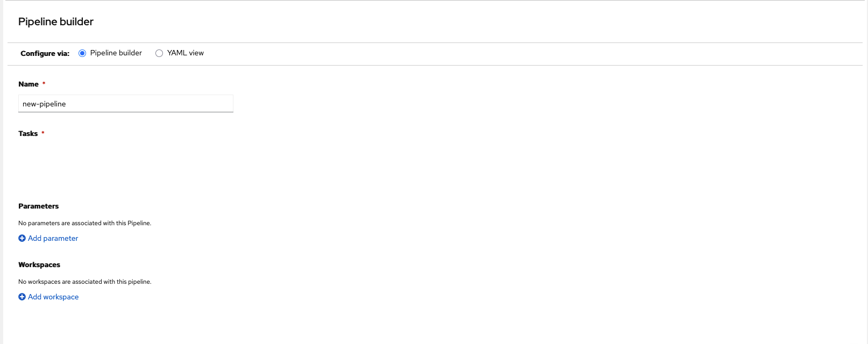Image resolution: width=868 pixels, height=344 pixels.
Task: Click the empty area below Tasks label
Action: coord(161,167)
